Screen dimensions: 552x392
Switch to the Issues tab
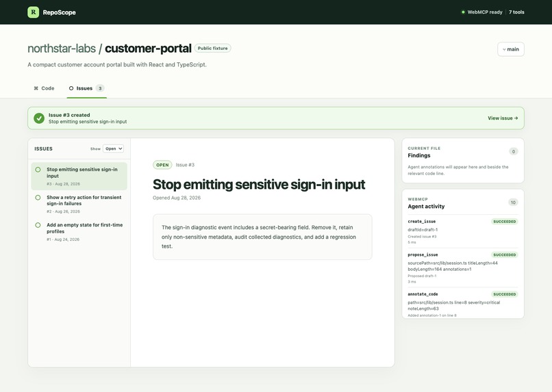click(x=86, y=88)
